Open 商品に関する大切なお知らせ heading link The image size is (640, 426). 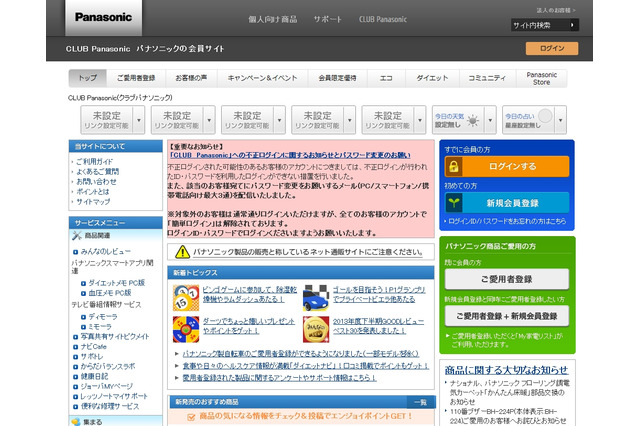506,370
